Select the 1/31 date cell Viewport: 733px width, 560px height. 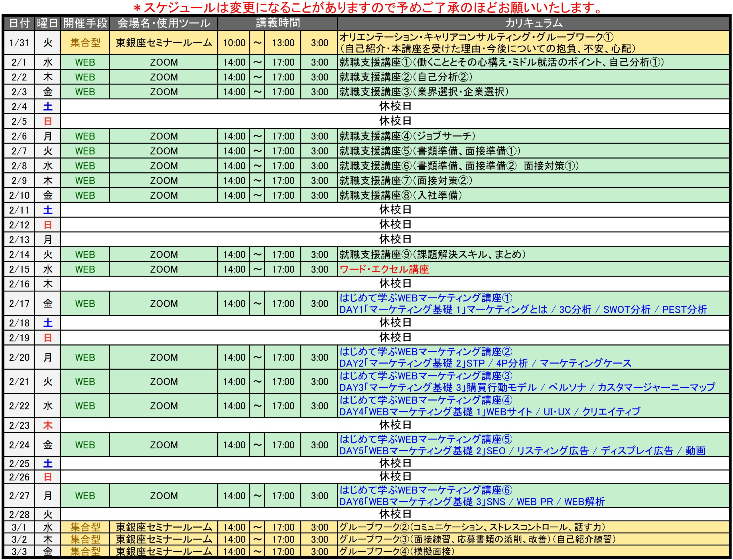(x=19, y=43)
